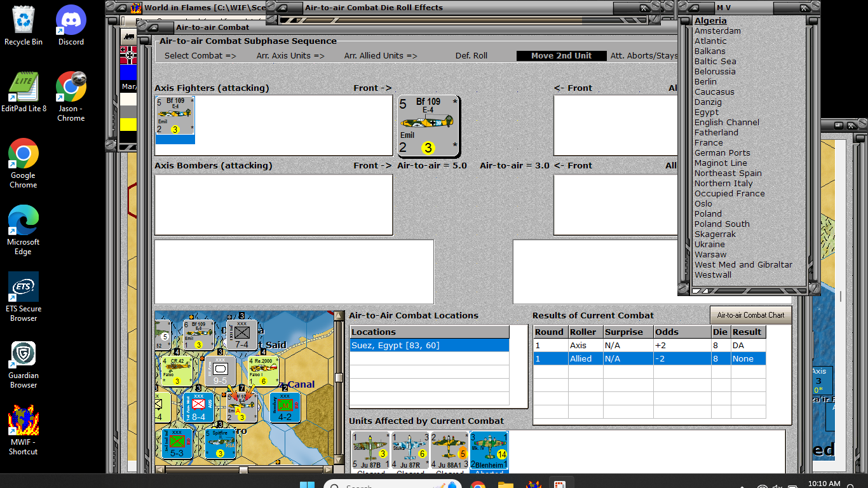The image size is (868, 488).
Task: Click the CR.42 counter on the minimap
Action: pyautogui.click(x=176, y=371)
